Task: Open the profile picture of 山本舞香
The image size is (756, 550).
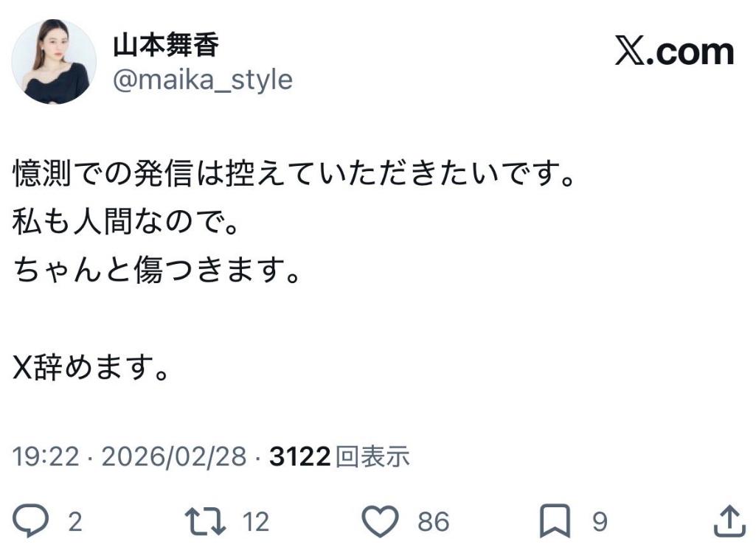Action: point(54,62)
